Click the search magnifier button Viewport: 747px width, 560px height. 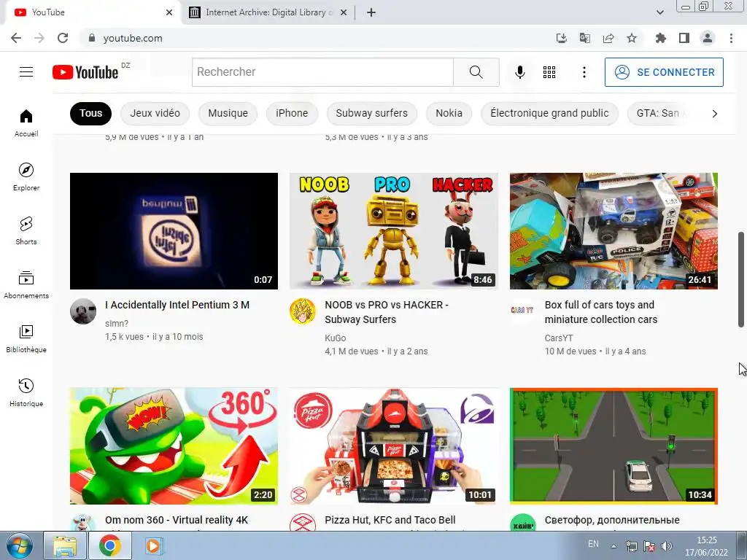coord(476,72)
